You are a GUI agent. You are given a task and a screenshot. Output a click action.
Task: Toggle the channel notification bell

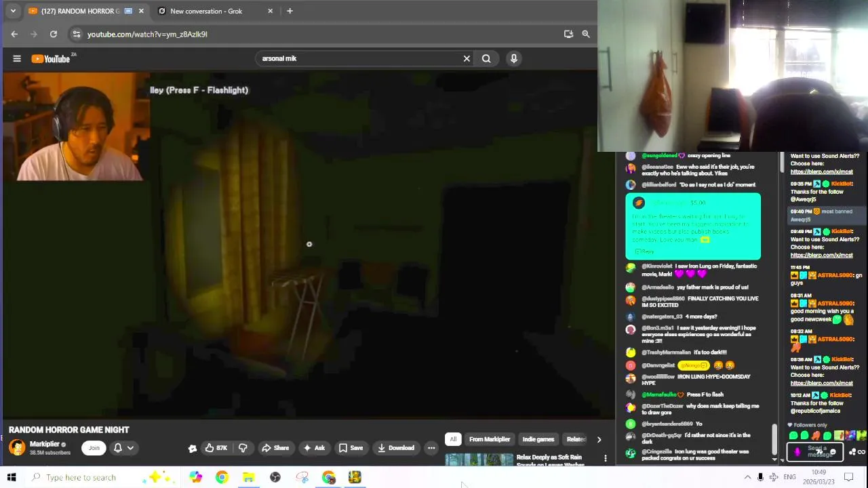coord(118,447)
